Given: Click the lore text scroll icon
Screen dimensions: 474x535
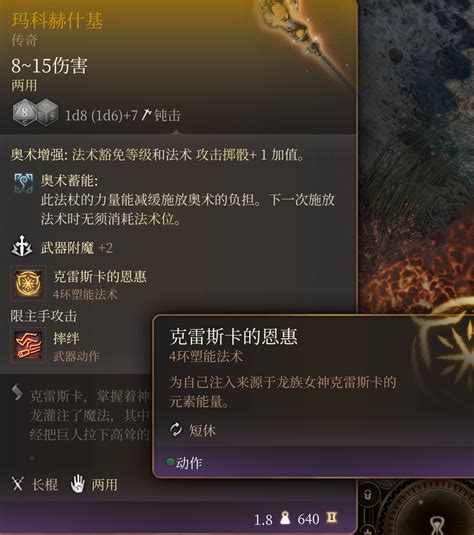Looking at the screenshot, I should [17, 392].
